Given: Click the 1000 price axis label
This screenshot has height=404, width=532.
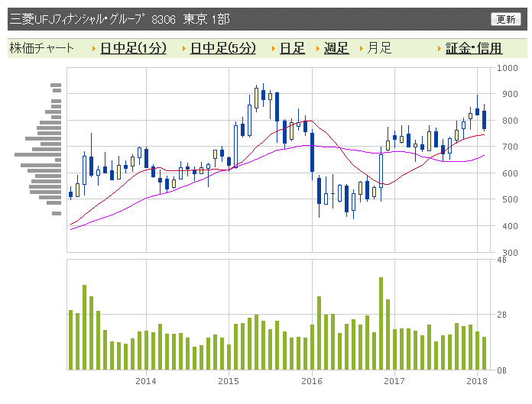Looking at the screenshot, I should tap(507, 68).
